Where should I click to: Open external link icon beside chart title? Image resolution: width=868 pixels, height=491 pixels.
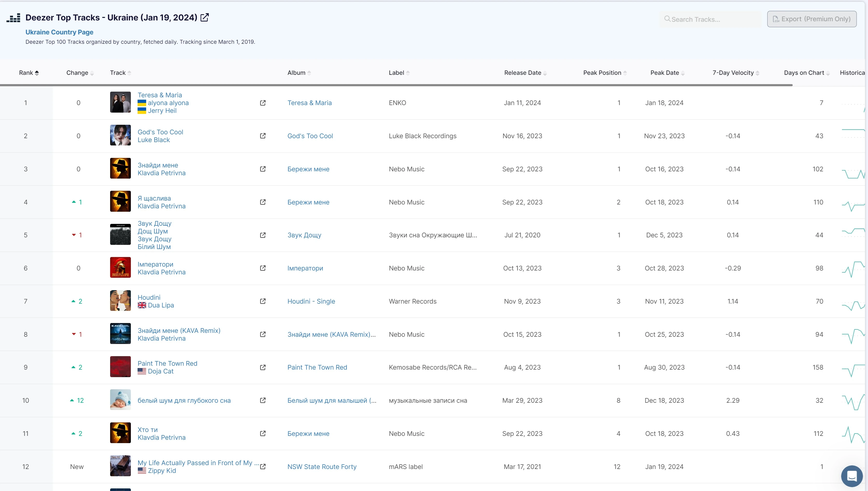coord(204,18)
